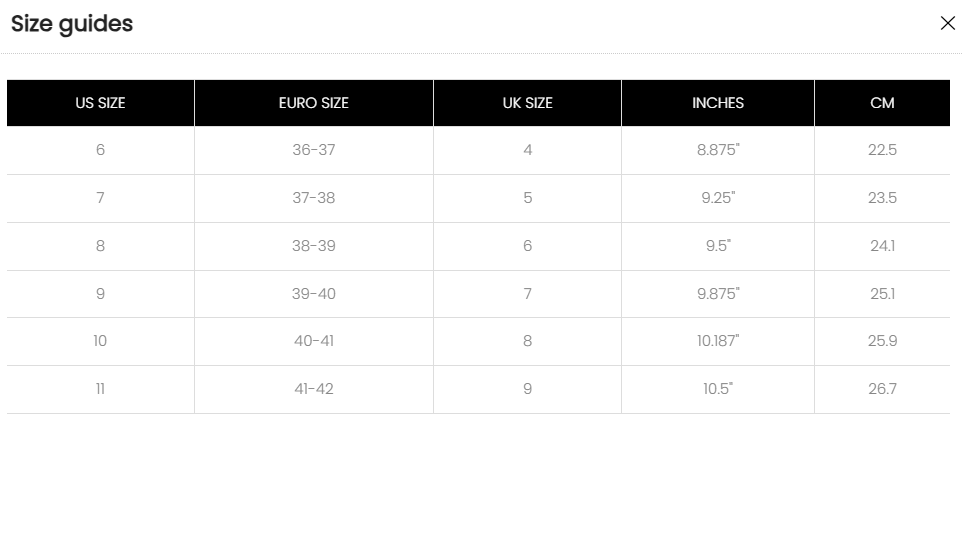Select the 38-39 Euro size cell
This screenshot has width=963, height=551.
pyautogui.click(x=314, y=246)
